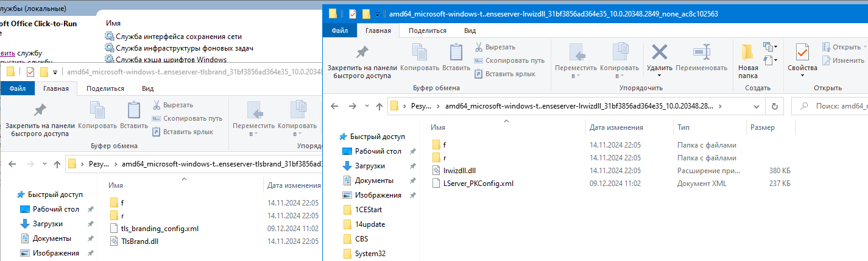Open Файл tab in lrwizdll window
868x261 pixels.
[340, 30]
